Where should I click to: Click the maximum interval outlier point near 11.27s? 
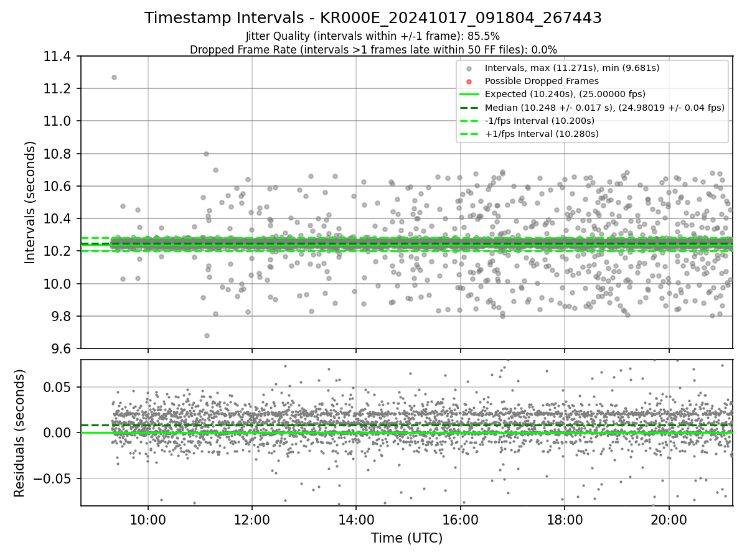click(x=114, y=77)
